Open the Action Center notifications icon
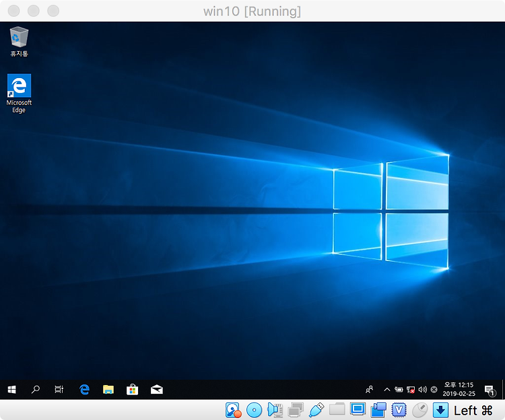This screenshot has height=420, width=505. [490, 390]
